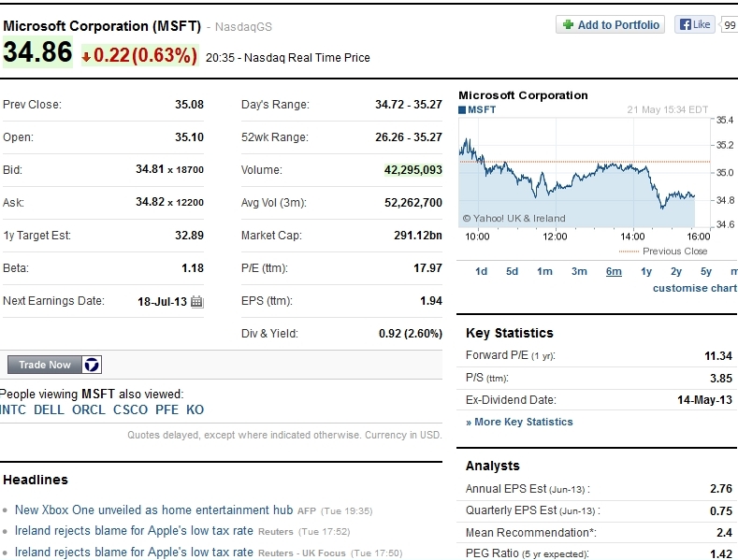
Task: Click the P/E (ttm) value 17.97
Action: pos(427,268)
